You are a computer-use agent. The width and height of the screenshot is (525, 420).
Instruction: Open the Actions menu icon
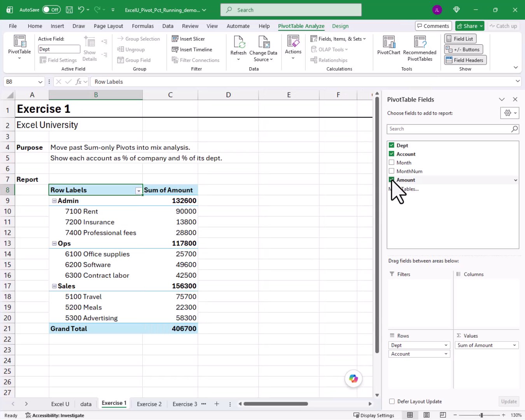293,42
